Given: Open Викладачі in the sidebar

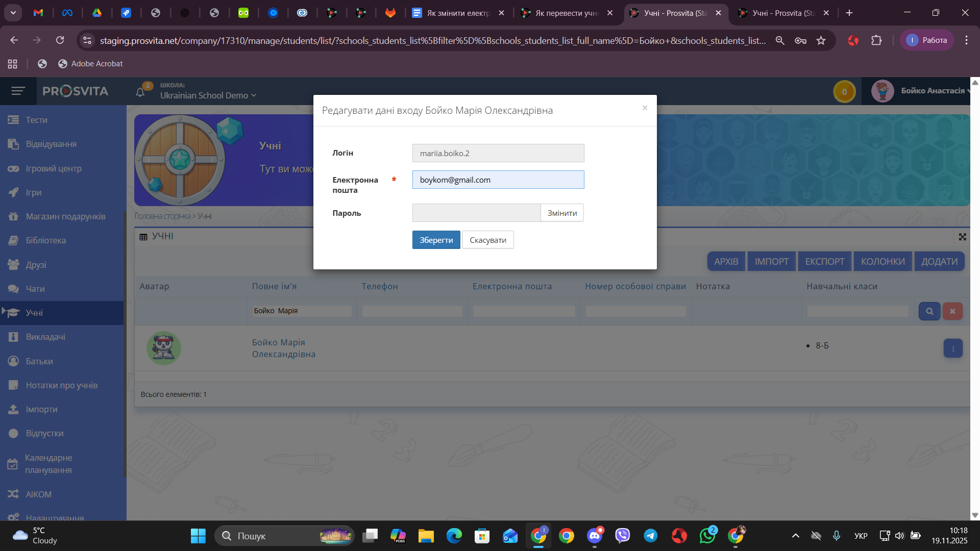Looking at the screenshot, I should (x=45, y=337).
